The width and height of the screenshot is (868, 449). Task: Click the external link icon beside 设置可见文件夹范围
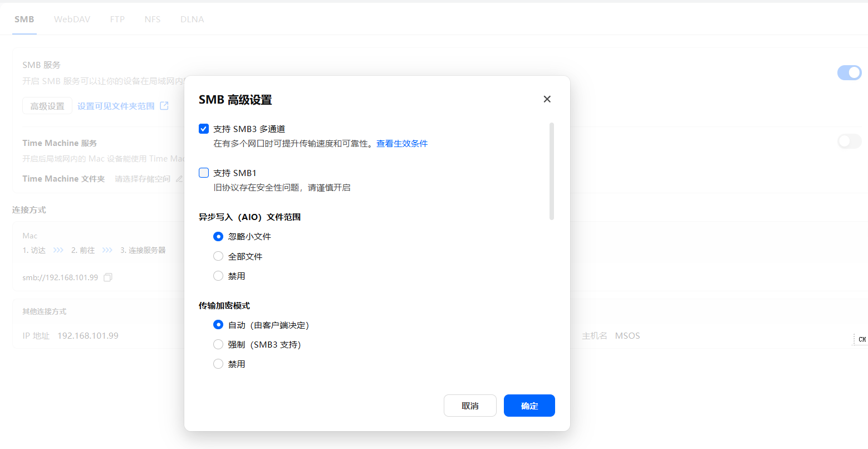[164, 106]
